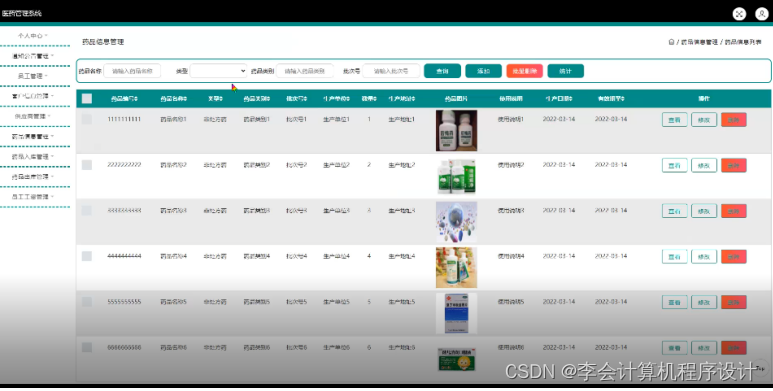Open the drug image thumbnail in row 2222222222
Image resolution: width=773 pixels, height=391 pixels.
(x=457, y=176)
